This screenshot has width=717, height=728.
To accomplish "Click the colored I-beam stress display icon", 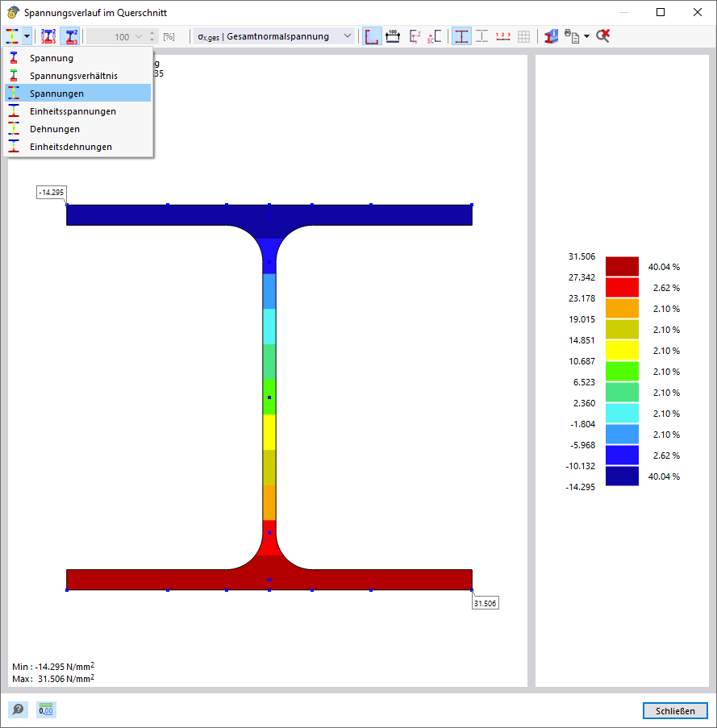I will click(12, 36).
